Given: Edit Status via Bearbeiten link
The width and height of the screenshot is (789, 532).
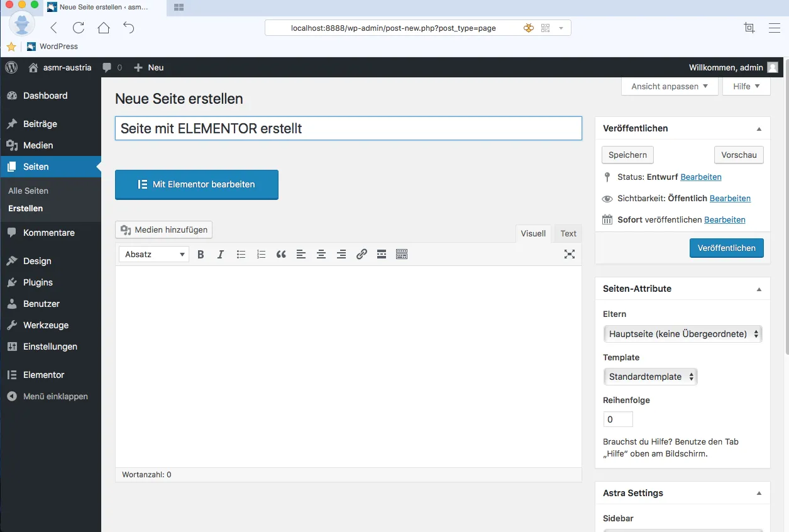Looking at the screenshot, I should 701,177.
